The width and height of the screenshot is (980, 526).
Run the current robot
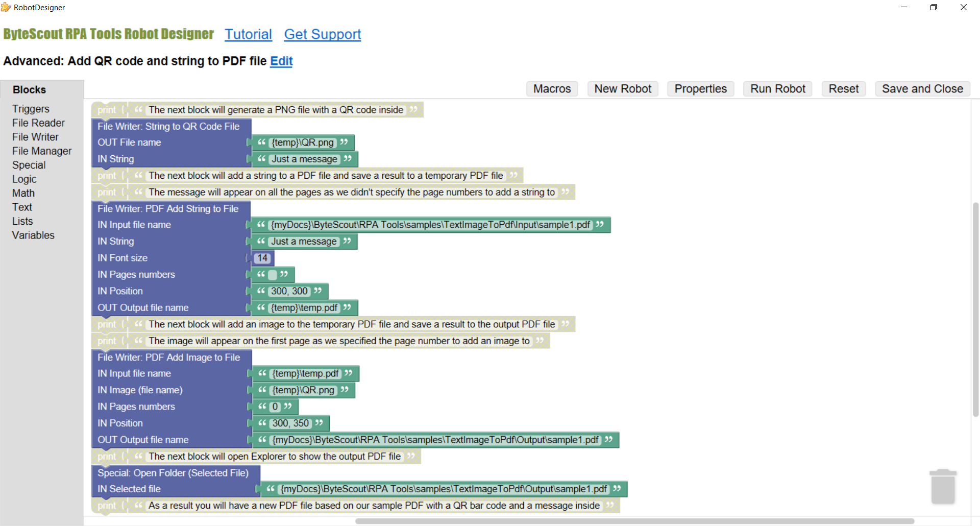pos(777,88)
